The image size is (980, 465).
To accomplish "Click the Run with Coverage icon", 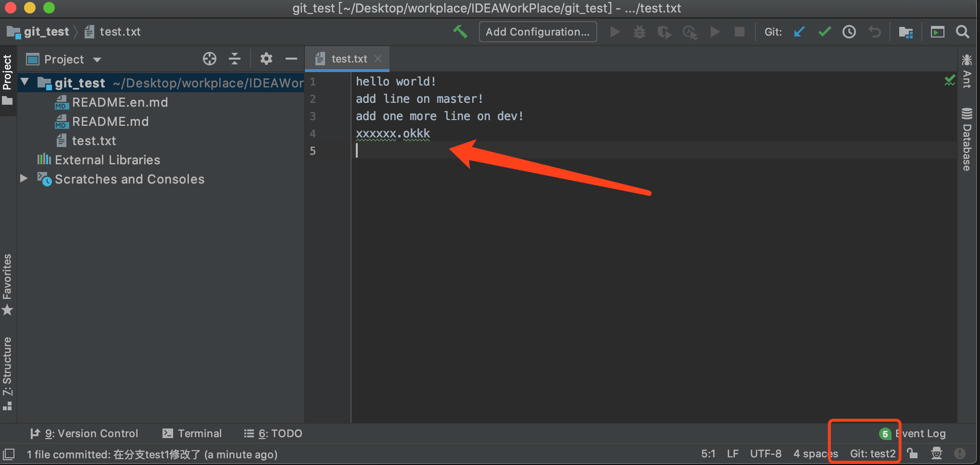I will click(665, 32).
